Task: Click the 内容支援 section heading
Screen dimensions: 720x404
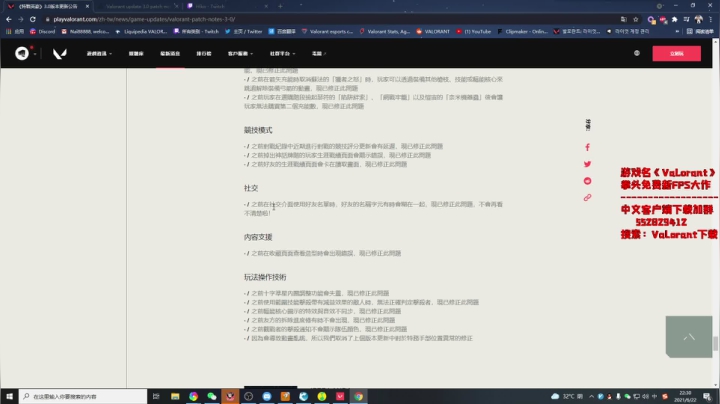Action: (258, 237)
